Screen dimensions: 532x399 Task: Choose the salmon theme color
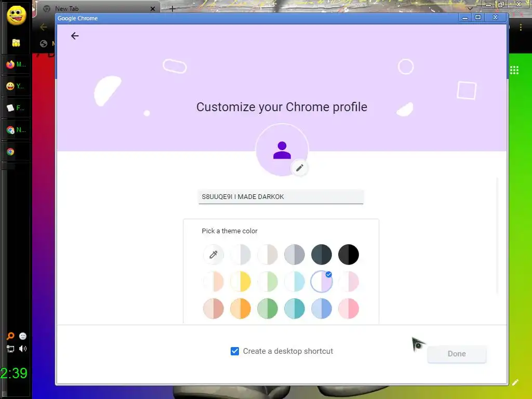point(214,309)
